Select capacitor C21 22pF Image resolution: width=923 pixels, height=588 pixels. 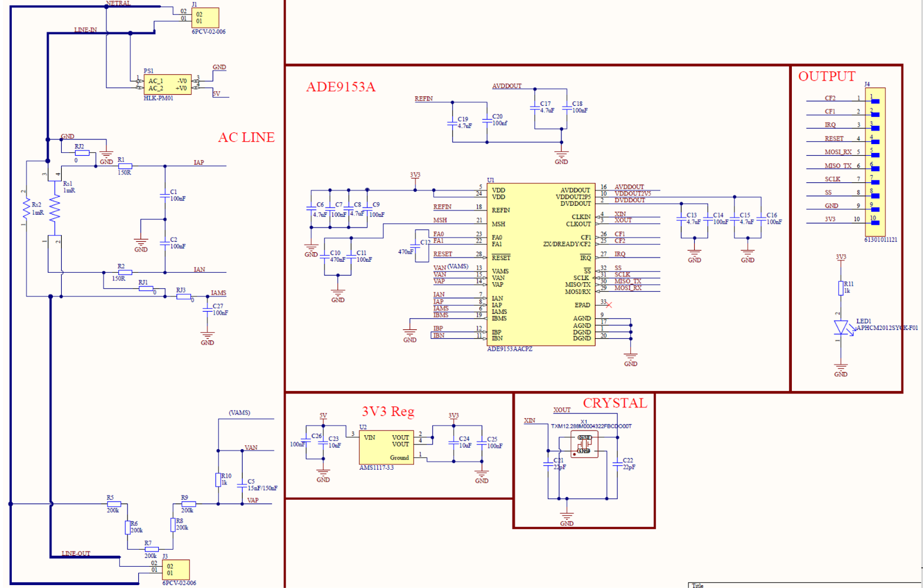[549, 465]
